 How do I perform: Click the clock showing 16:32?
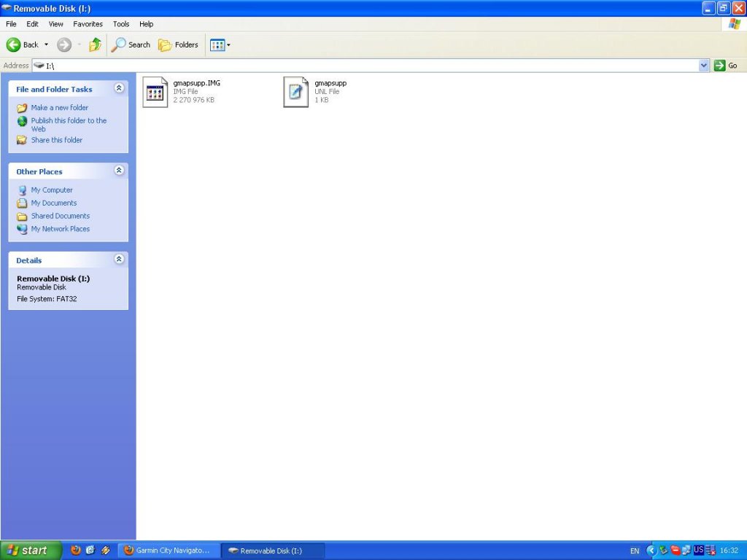click(x=729, y=551)
